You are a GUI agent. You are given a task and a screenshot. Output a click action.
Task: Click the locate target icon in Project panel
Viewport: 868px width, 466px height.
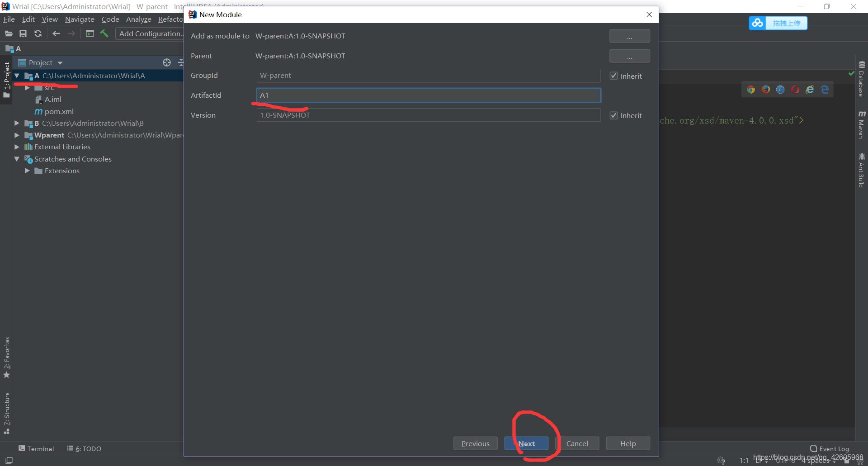point(167,62)
